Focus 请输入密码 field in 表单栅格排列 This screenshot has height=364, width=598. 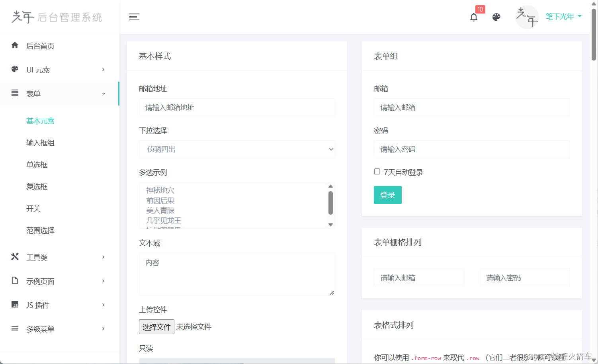[525, 278]
